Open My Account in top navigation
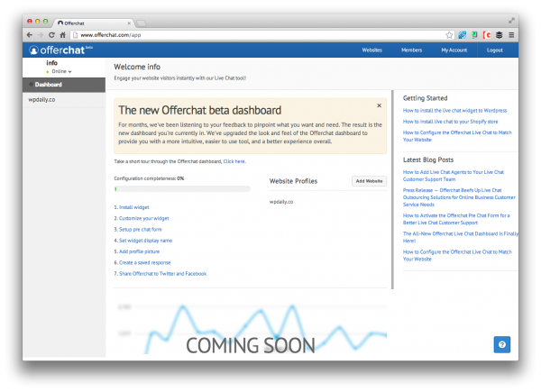The image size is (541, 392). (x=454, y=50)
